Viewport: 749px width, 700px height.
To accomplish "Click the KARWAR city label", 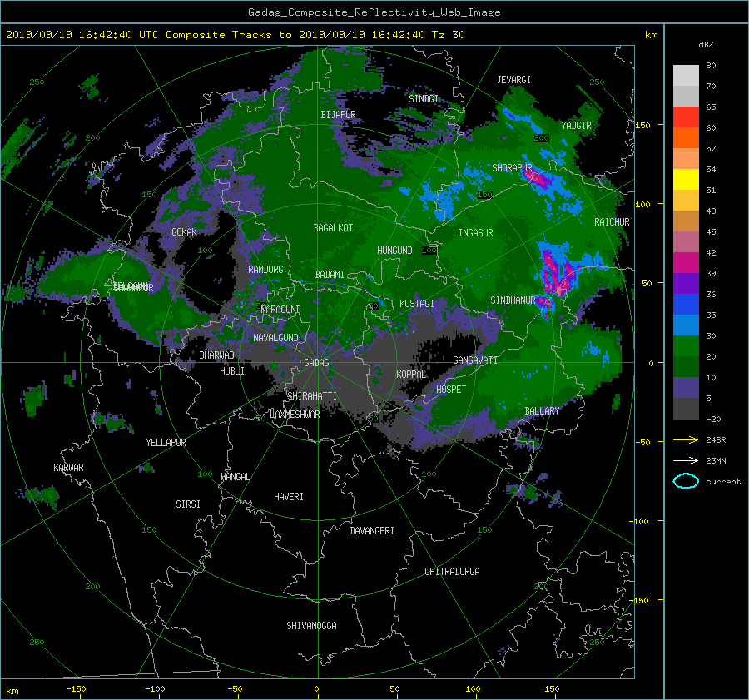I will (x=68, y=468).
